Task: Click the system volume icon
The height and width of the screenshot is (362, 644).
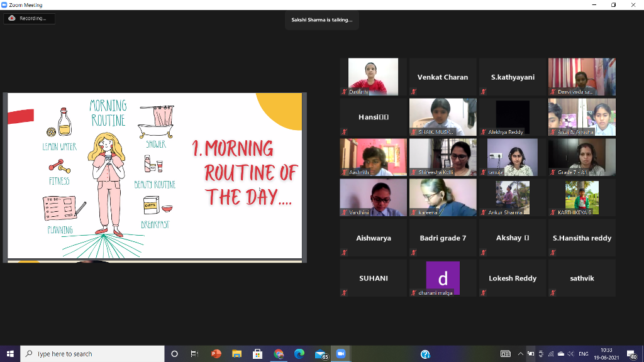Action: (x=570, y=354)
